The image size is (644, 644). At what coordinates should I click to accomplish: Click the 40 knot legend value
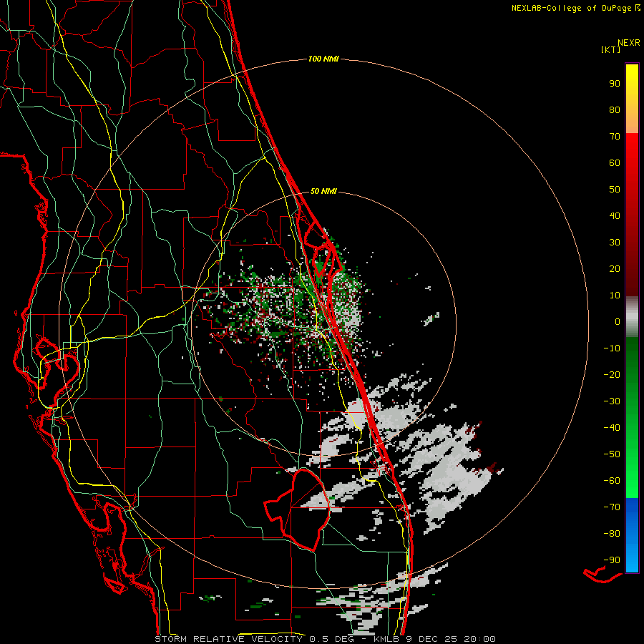[615, 215]
